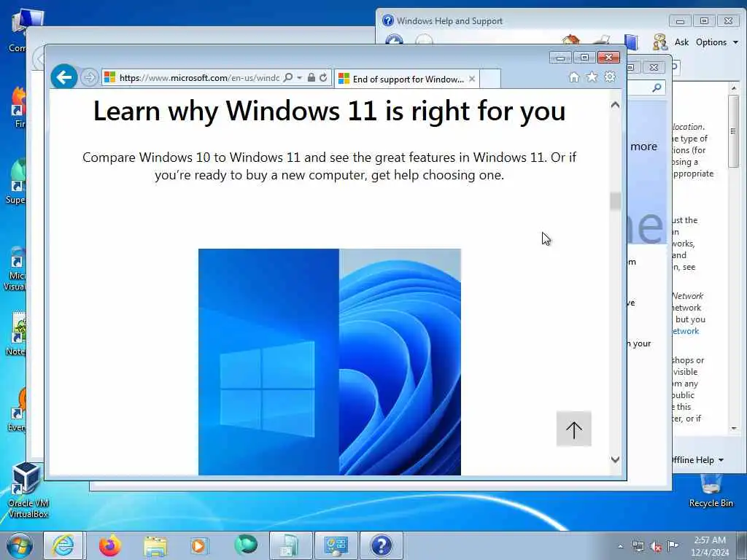
Task: Click the Browse Help book icon
Action: 631,42
